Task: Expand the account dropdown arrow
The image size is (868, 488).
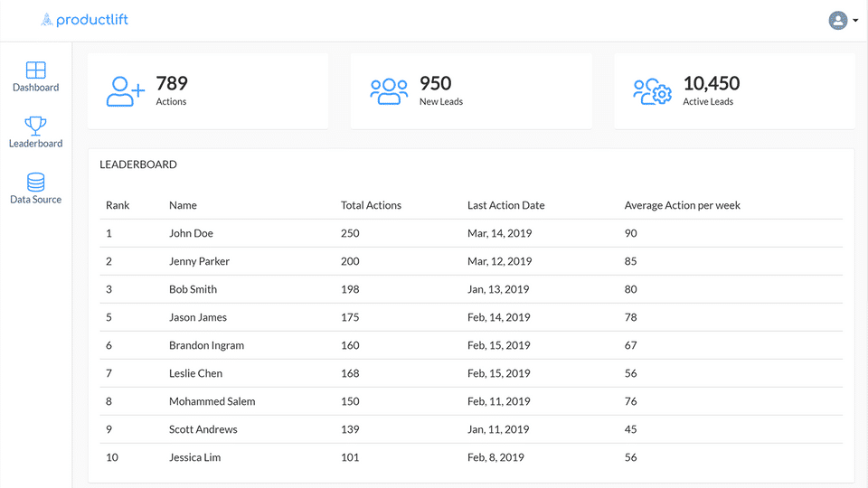Action: pyautogui.click(x=855, y=21)
